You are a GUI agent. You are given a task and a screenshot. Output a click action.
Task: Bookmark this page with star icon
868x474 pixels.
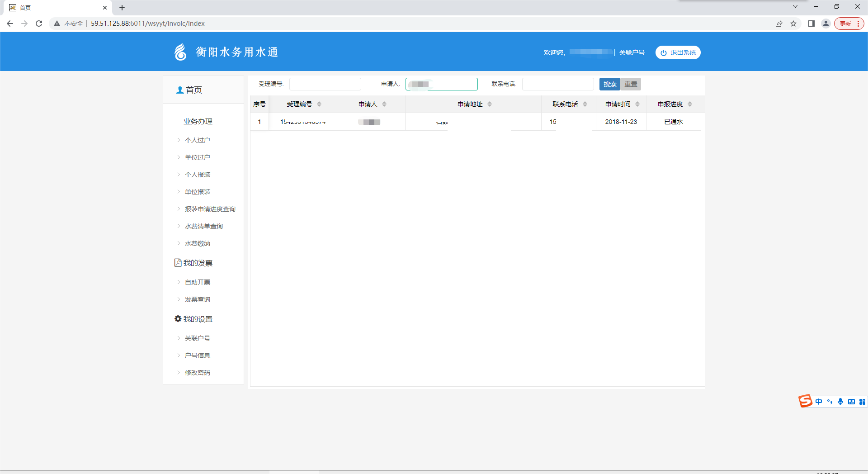793,24
